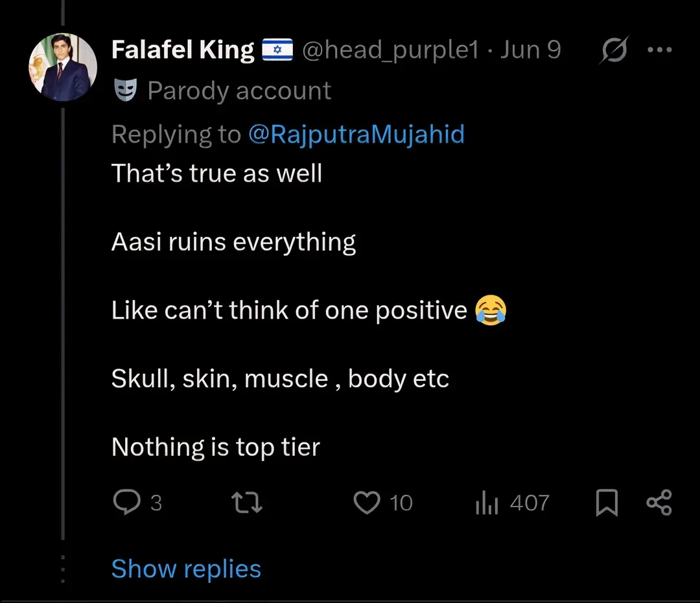Expand the thread with Show replies
The height and width of the screenshot is (603, 700).
coord(186,569)
